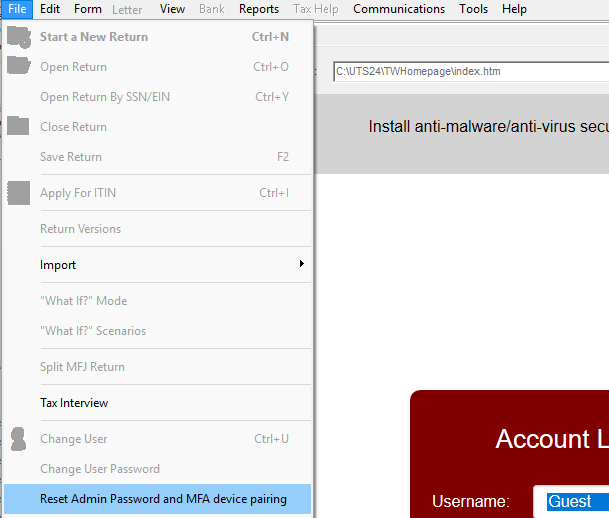Open the Tax Interview menu entry
Image resolution: width=609 pixels, height=518 pixels.
pos(74,403)
